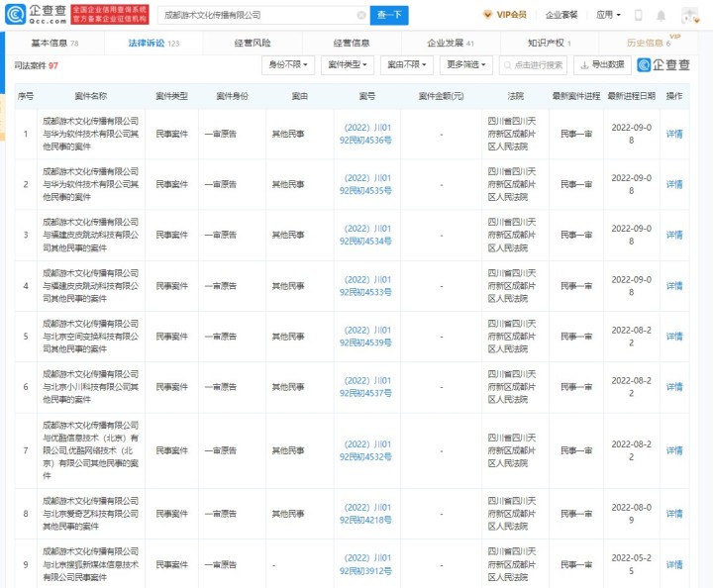713x588 pixels.
Task: Click the 导出数据 export button
Action: click(x=602, y=65)
